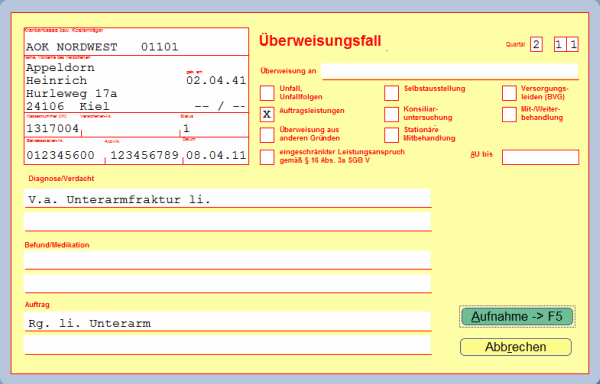Click the insurer code 01101
The image size is (600, 384).
tap(160, 47)
